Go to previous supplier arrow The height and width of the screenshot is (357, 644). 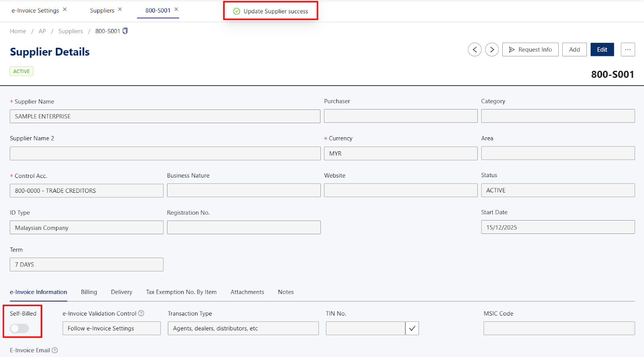475,50
